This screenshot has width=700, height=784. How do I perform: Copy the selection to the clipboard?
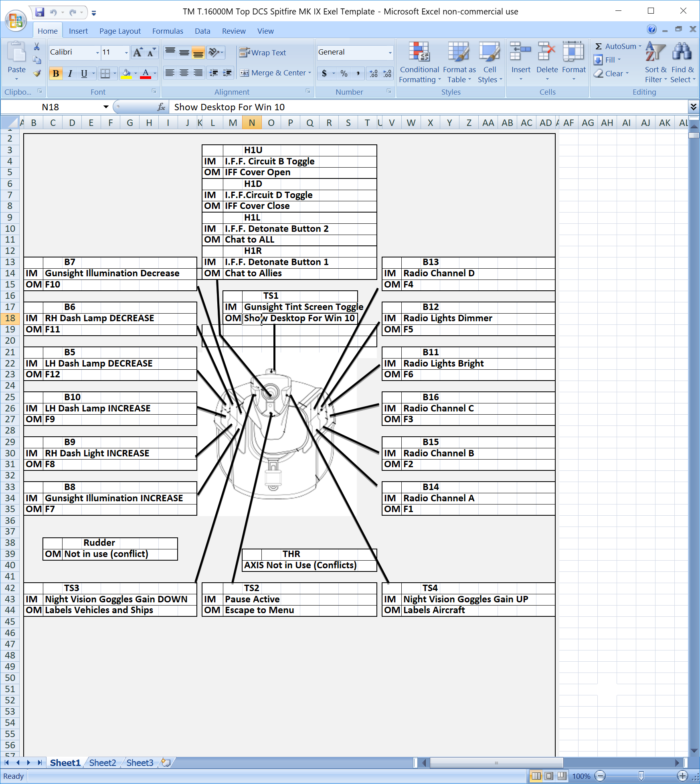pos(37,60)
